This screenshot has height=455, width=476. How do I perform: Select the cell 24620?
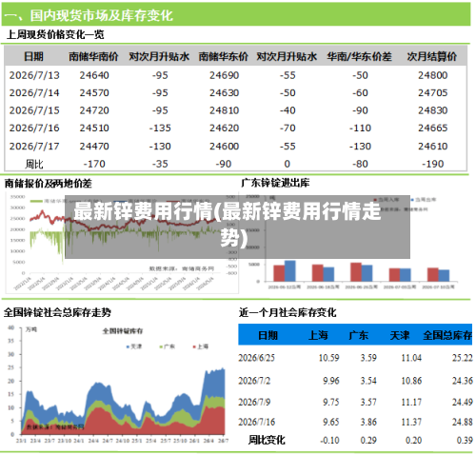(x=224, y=128)
